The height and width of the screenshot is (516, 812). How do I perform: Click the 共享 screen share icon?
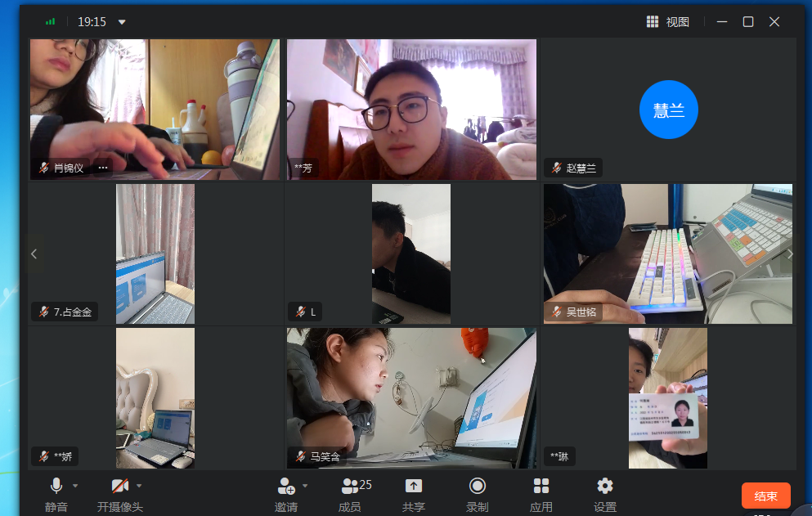414,487
